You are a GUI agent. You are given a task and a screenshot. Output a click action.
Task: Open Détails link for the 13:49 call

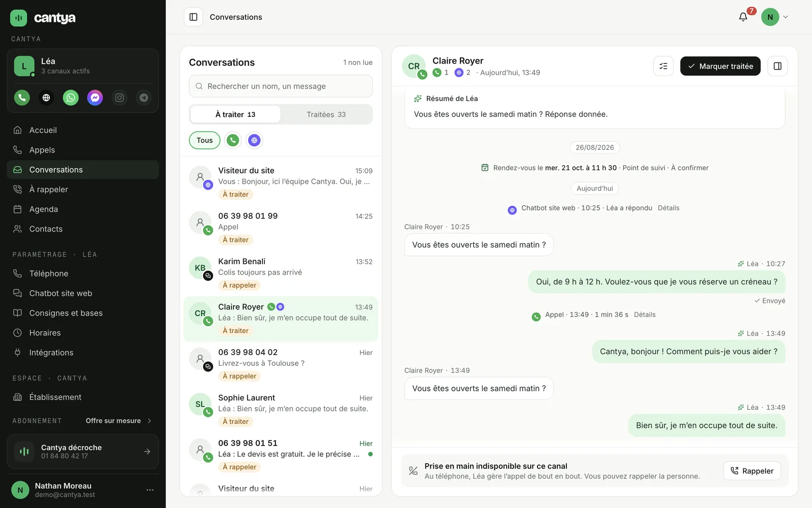click(x=645, y=314)
